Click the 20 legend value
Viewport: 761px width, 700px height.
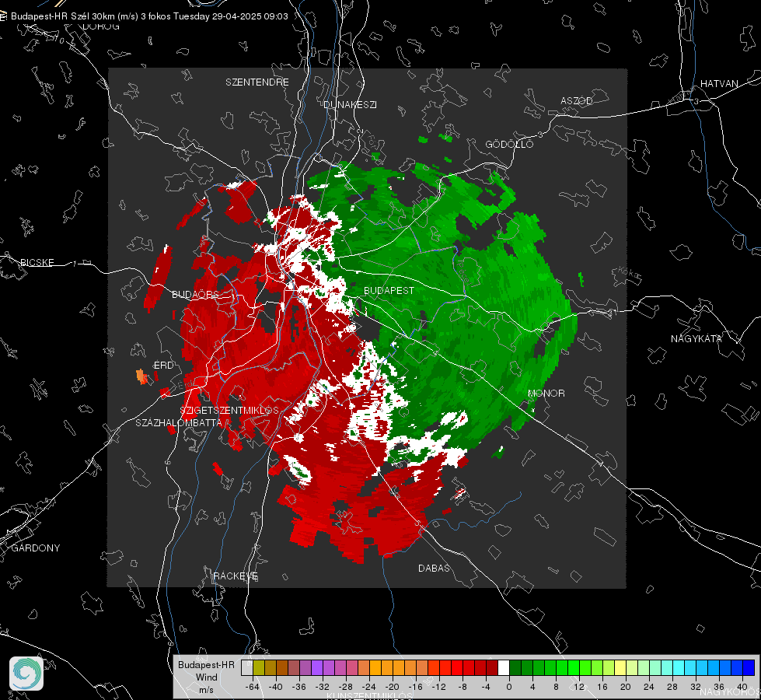626,687
